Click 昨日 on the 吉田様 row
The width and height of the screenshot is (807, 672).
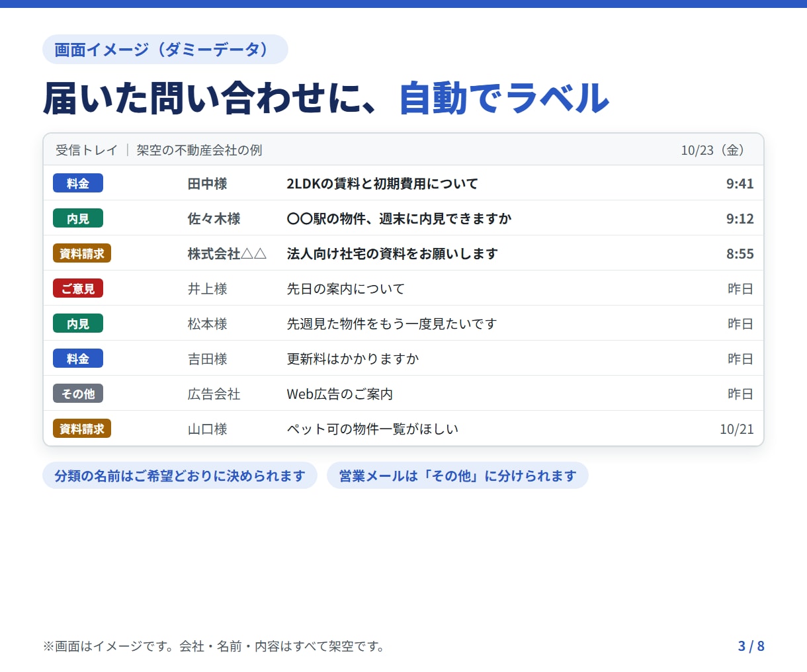(x=740, y=359)
